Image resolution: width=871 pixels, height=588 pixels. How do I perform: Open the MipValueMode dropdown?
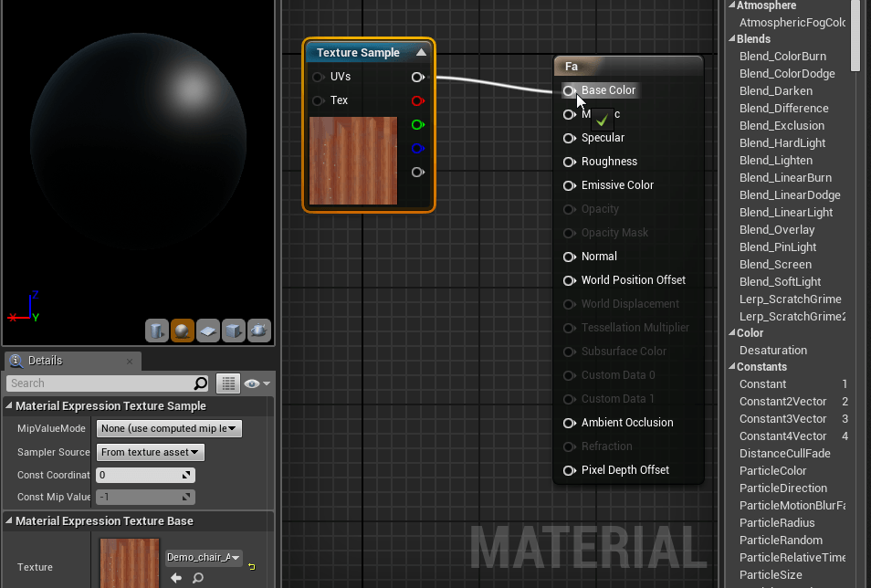(169, 428)
